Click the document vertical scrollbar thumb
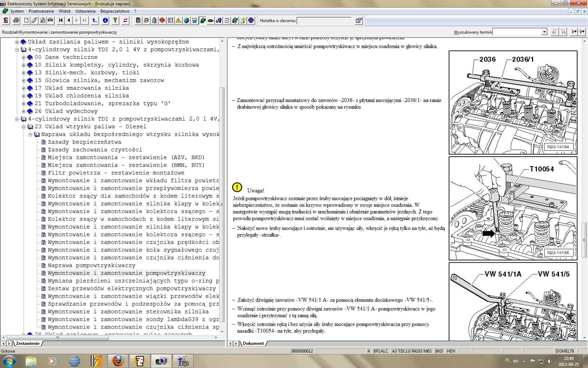The width and height of the screenshot is (588, 368). point(584,240)
